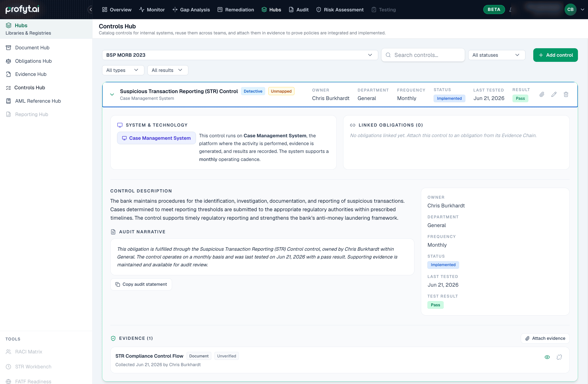
Task: Open the CB user avatar menu
Action: pyautogui.click(x=570, y=9)
